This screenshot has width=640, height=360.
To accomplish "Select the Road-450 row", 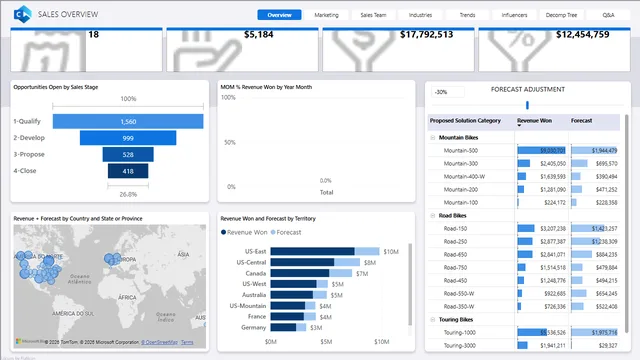I will pos(524,281).
